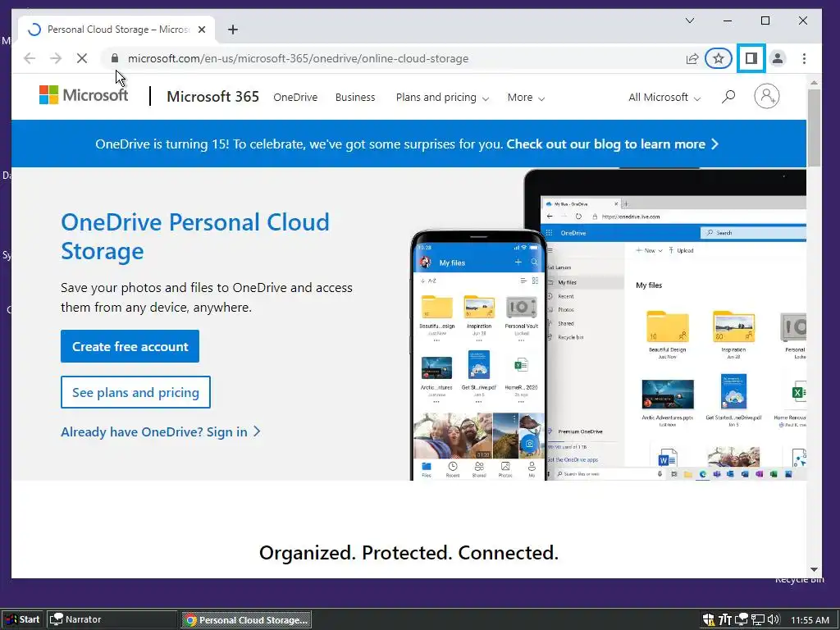Image resolution: width=840 pixels, height=630 pixels.
Task: Click See plans and pricing button
Action: (135, 392)
